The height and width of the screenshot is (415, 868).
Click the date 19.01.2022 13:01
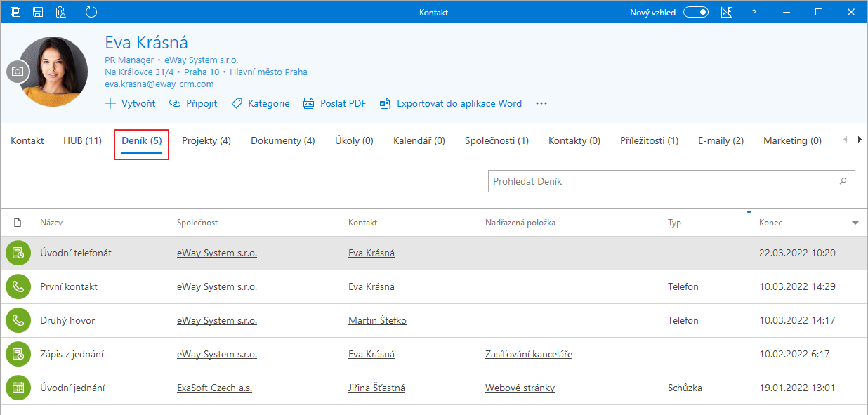point(797,388)
